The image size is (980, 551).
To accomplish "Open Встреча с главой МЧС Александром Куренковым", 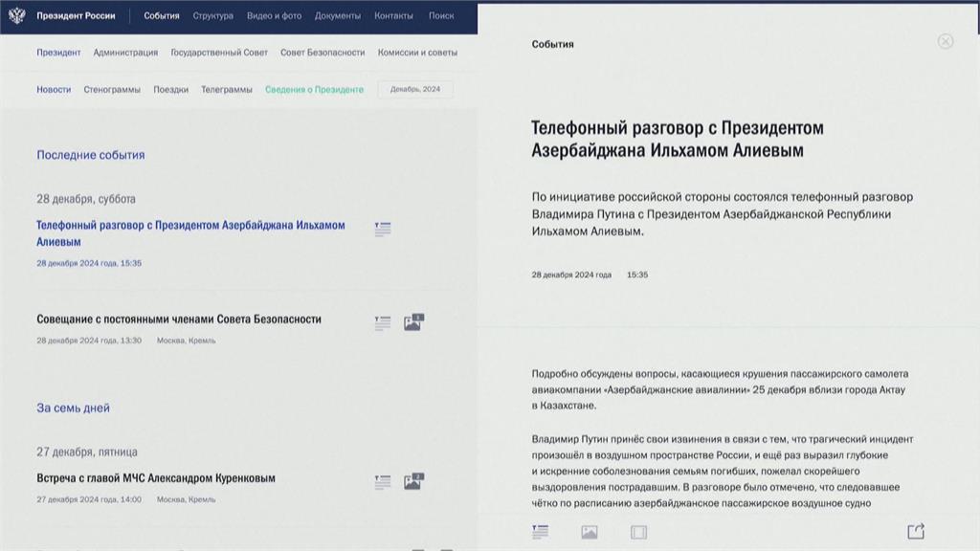I will coord(156,478).
